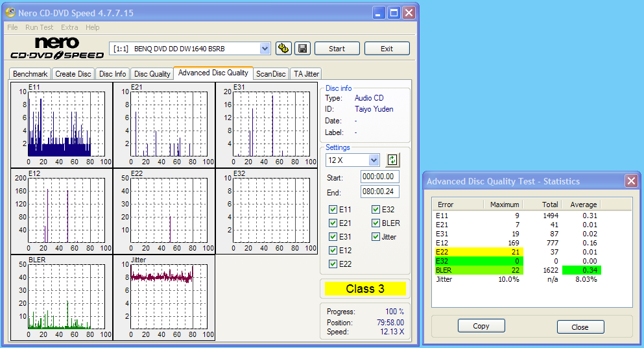Maximize the Nero CD-DVD Speed window
The width and height of the screenshot is (644, 348).
click(x=394, y=13)
